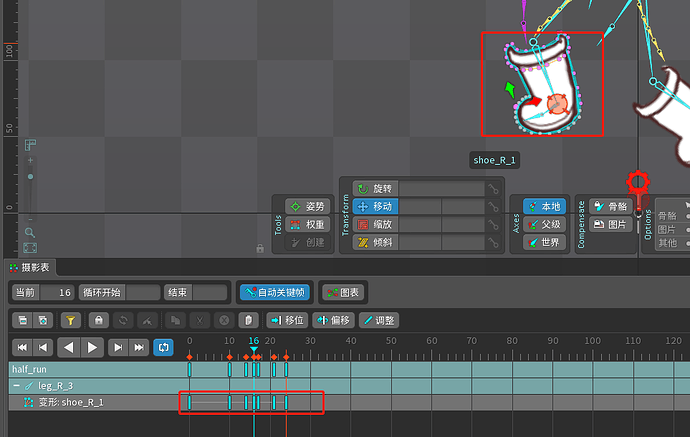Go to the previous keyframe
Screen dimensions: 690x437
43,347
